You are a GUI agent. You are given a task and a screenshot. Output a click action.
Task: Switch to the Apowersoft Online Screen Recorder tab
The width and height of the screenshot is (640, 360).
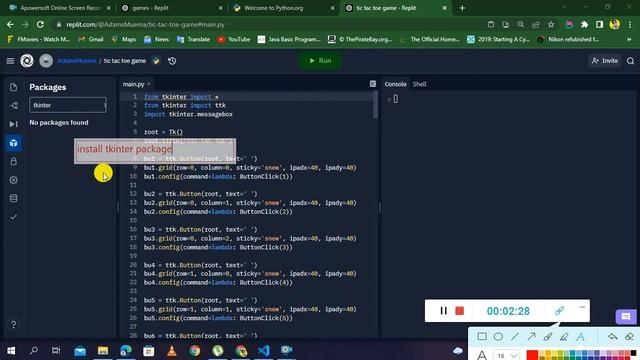pos(60,8)
